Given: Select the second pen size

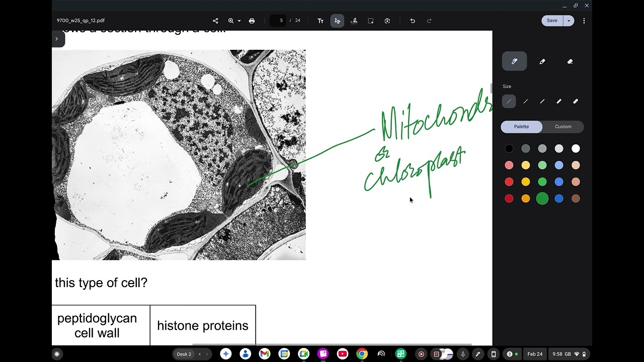Looking at the screenshot, I should point(525,101).
